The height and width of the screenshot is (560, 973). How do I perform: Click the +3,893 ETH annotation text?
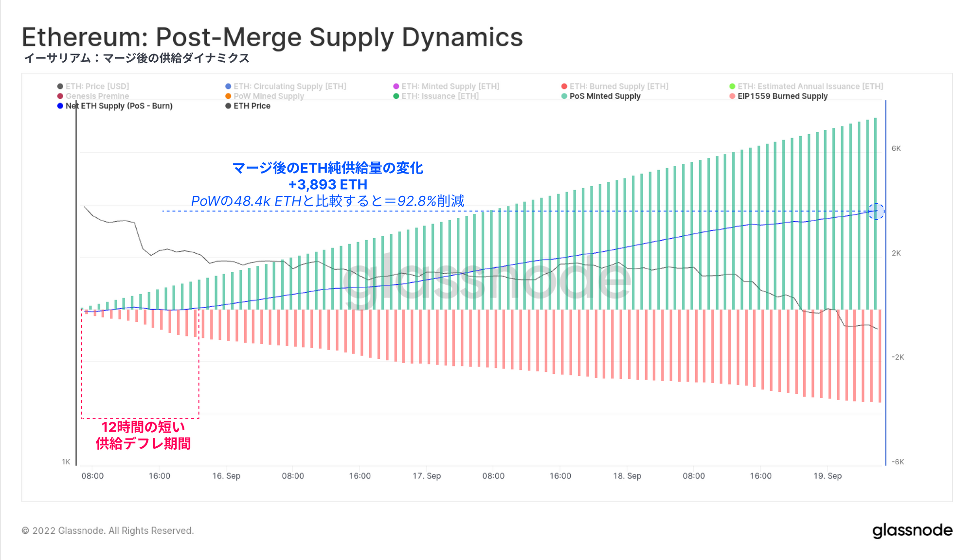[327, 185]
